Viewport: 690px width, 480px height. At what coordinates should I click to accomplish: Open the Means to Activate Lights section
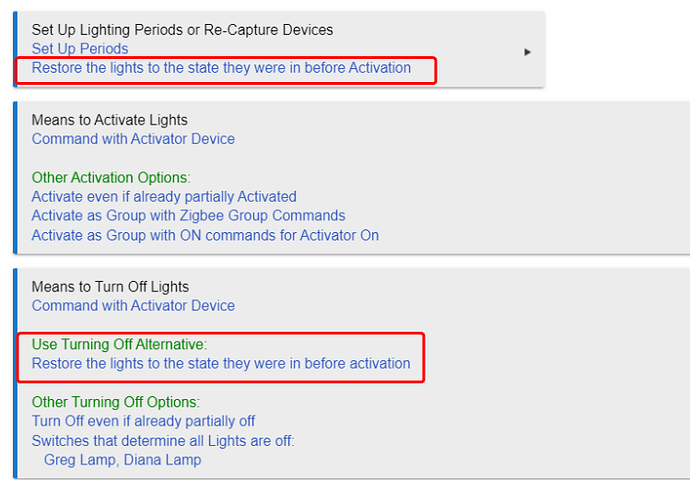tap(110, 120)
